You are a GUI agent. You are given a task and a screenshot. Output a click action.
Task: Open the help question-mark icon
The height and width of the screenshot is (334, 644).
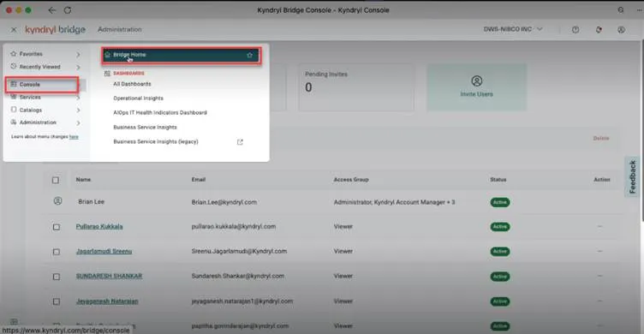point(575,30)
